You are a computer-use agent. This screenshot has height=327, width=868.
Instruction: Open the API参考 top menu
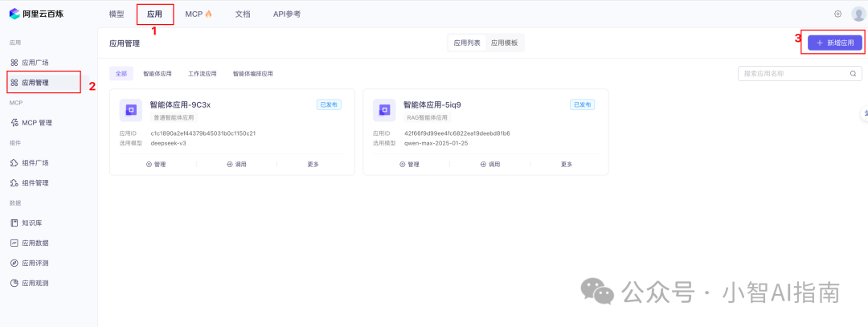(287, 14)
